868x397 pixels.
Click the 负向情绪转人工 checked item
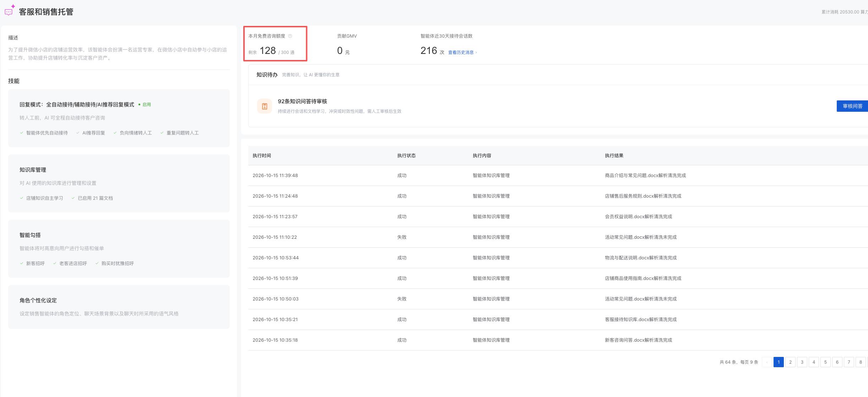tap(132, 133)
